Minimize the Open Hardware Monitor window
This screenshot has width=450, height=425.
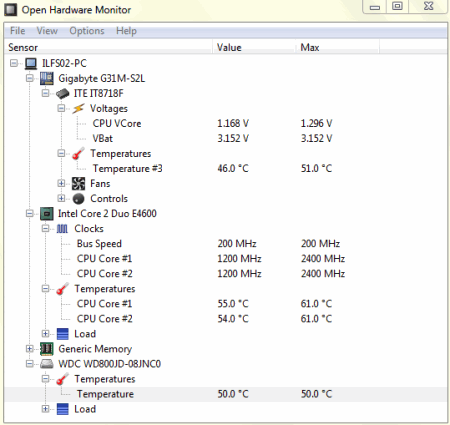click(375, 7)
